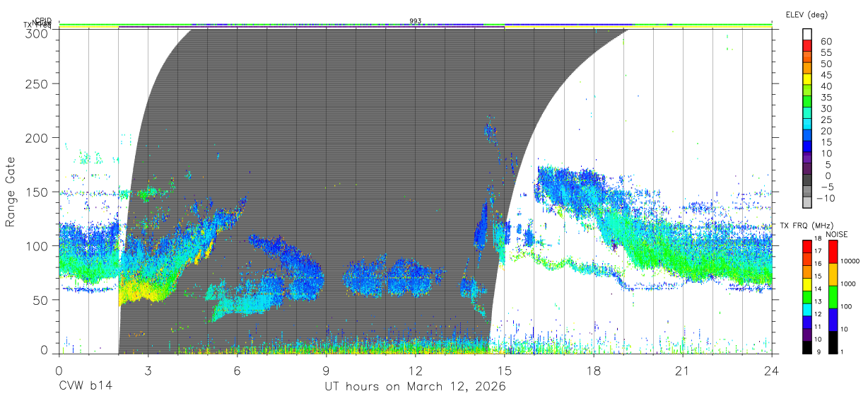868x401 pixels.
Task: Click the '10000' label on the NOISE scale
Action: pyautogui.click(x=850, y=261)
